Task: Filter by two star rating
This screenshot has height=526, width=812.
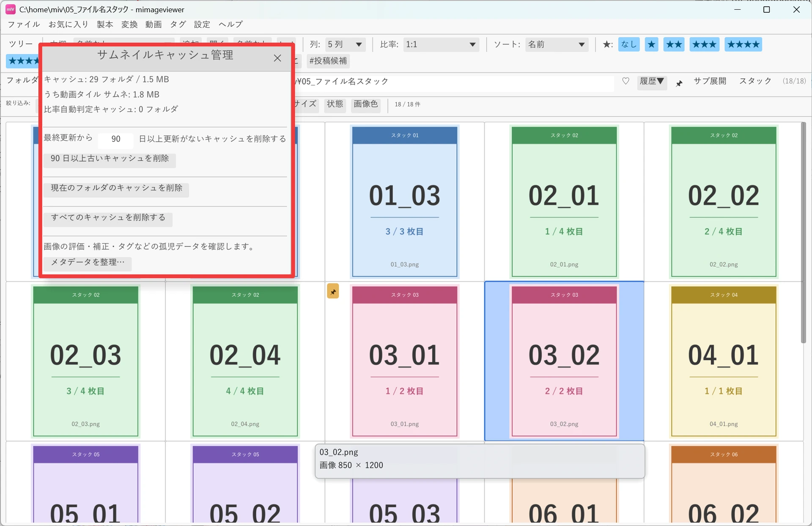Action: point(674,44)
